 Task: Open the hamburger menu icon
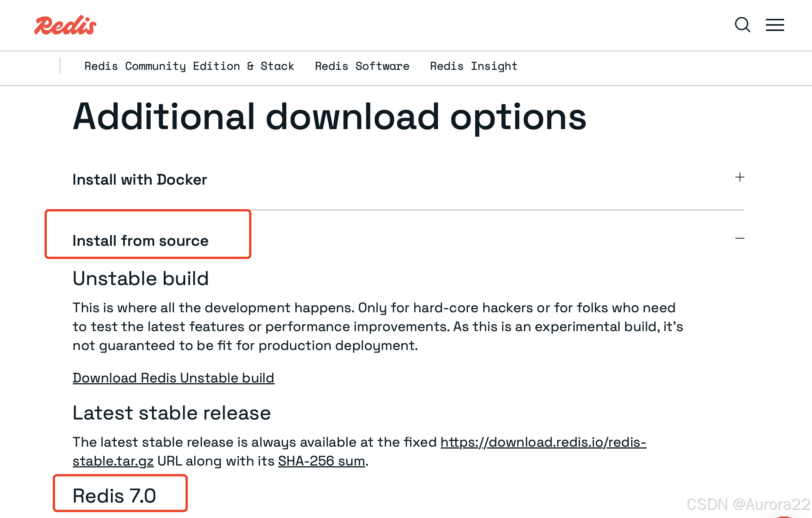pyautogui.click(x=775, y=25)
